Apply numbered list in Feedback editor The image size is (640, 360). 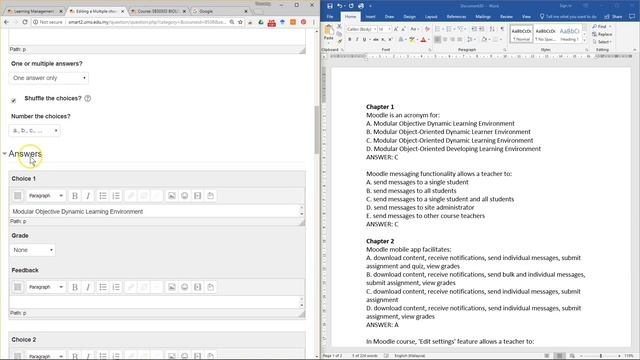coord(116,287)
